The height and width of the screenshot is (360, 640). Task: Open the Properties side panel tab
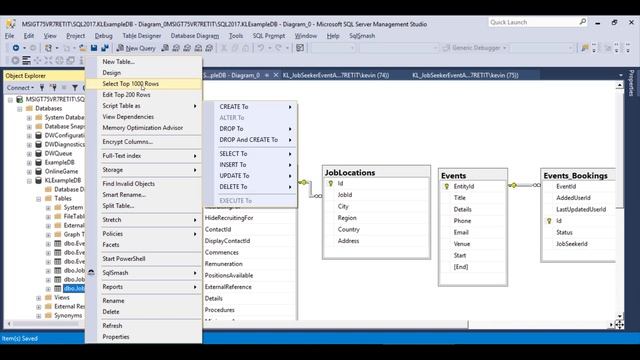631,83
